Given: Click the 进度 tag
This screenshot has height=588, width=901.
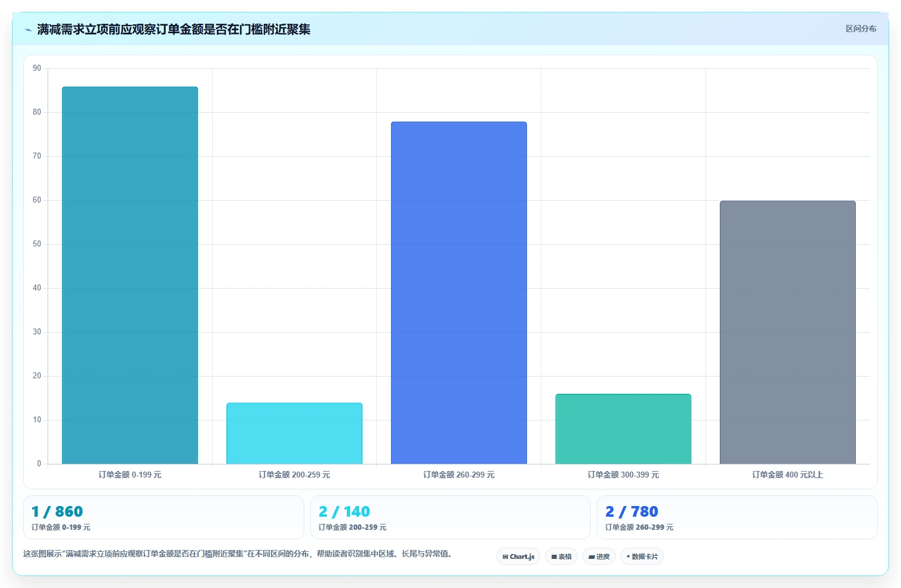Looking at the screenshot, I should tap(599, 557).
